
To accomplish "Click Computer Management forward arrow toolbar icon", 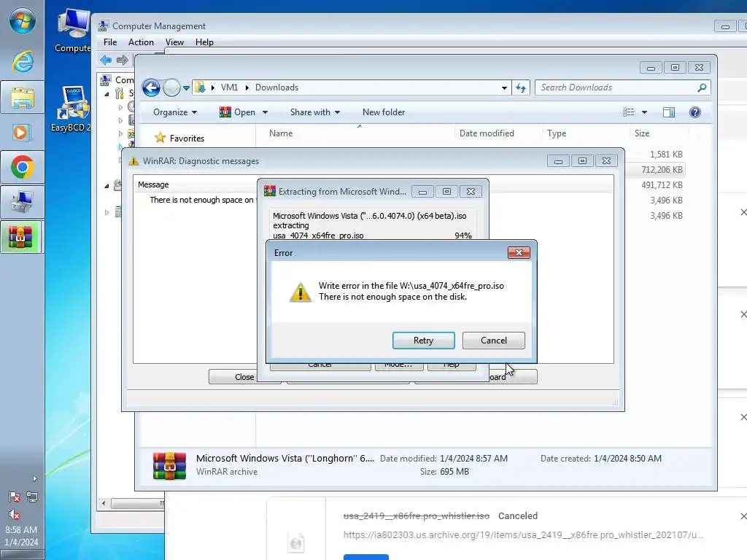I will tap(123, 60).
